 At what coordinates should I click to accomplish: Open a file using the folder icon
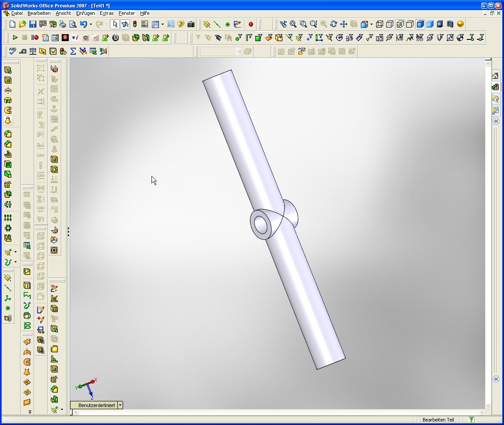(22, 24)
